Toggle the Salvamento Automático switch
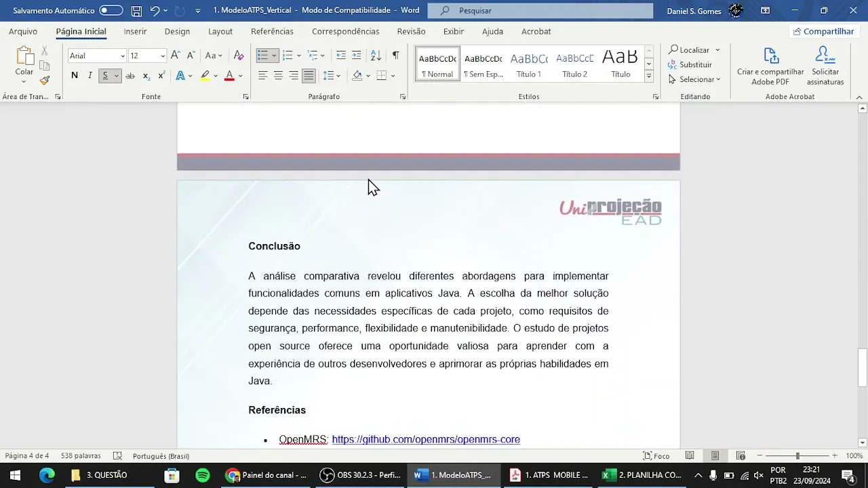The width and height of the screenshot is (868, 488). pyautogui.click(x=111, y=10)
